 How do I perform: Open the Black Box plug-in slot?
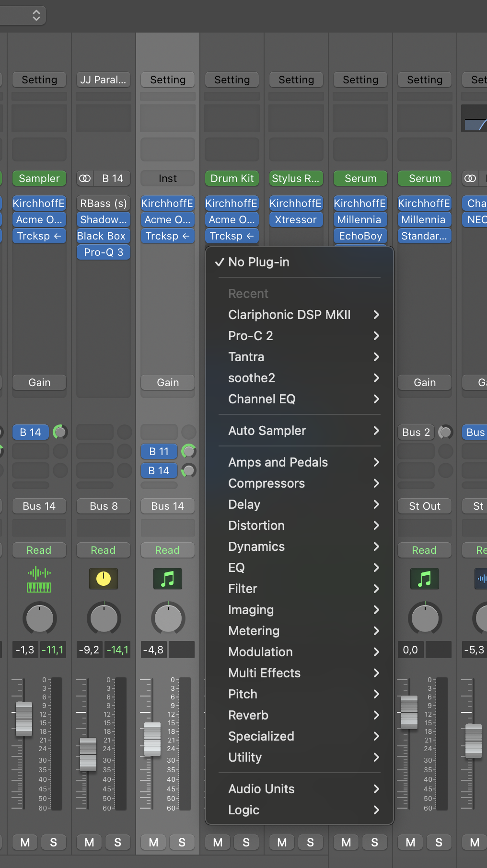104,236
